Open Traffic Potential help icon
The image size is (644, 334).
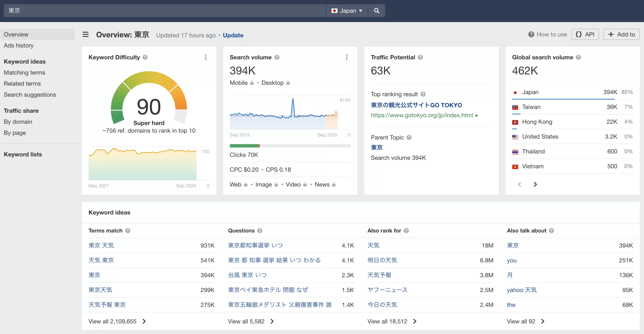pos(420,57)
